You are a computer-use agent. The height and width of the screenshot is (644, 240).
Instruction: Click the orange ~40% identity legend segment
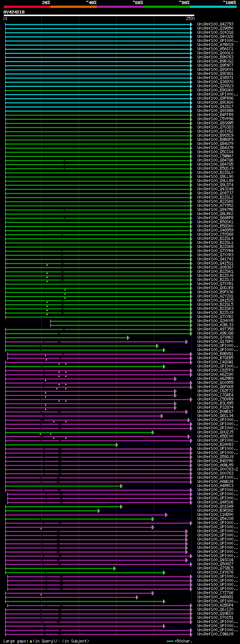[73, 6]
